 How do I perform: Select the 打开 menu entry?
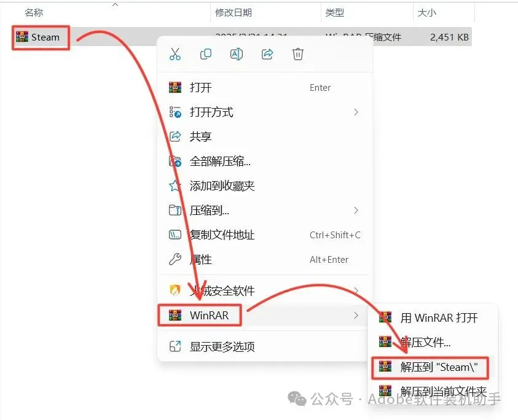[265, 87]
